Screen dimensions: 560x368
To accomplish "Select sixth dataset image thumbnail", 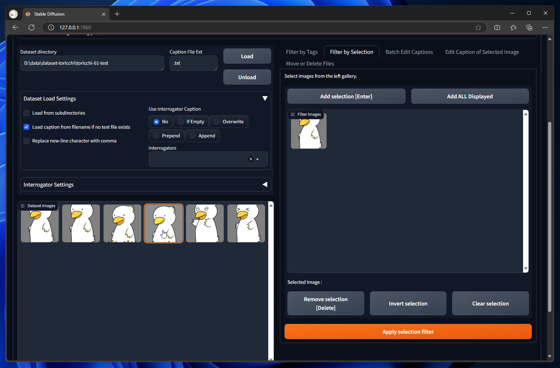I will pos(246,224).
